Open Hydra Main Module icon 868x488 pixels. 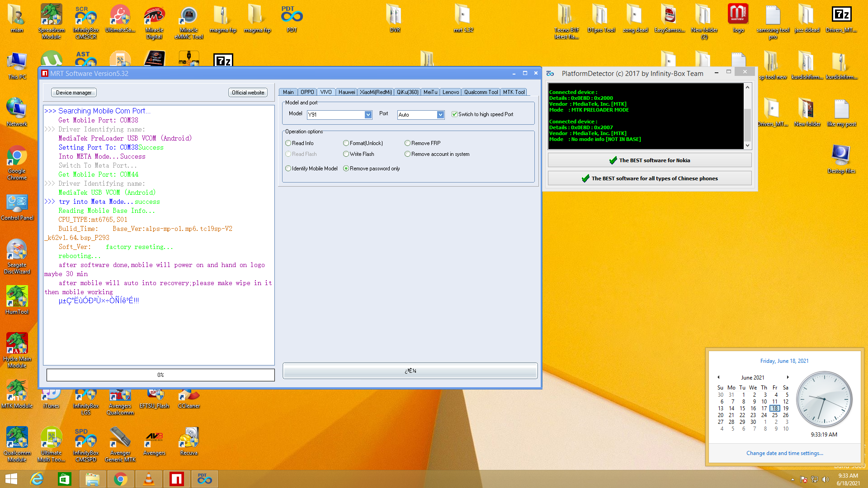click(x=17, y=350)
